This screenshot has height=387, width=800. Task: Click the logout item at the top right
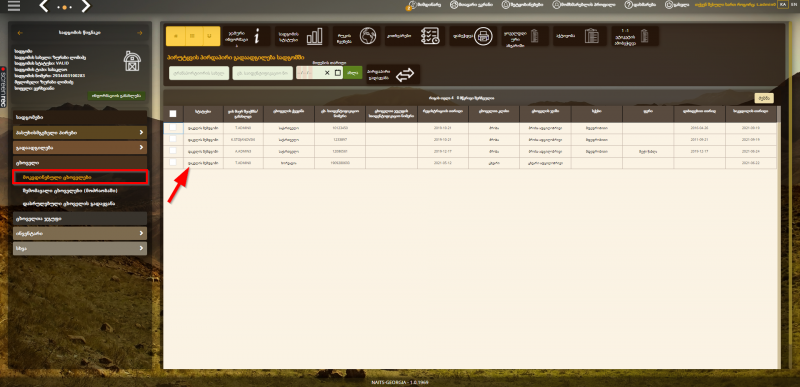(677, 5)
